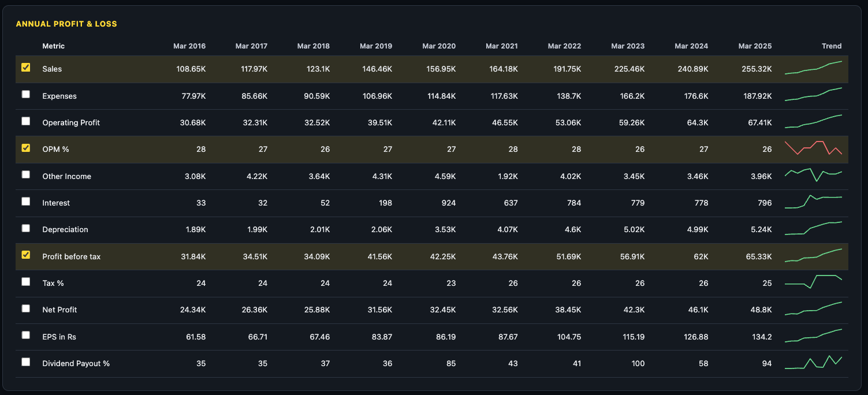Screen dimensions: 868x395
Task: Uncheck the Profit before tax checkbox
Action: tap(25, 255)
